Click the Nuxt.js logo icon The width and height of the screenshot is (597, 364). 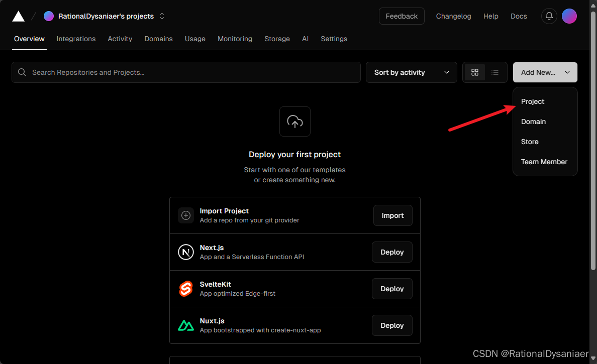(186, 325)
